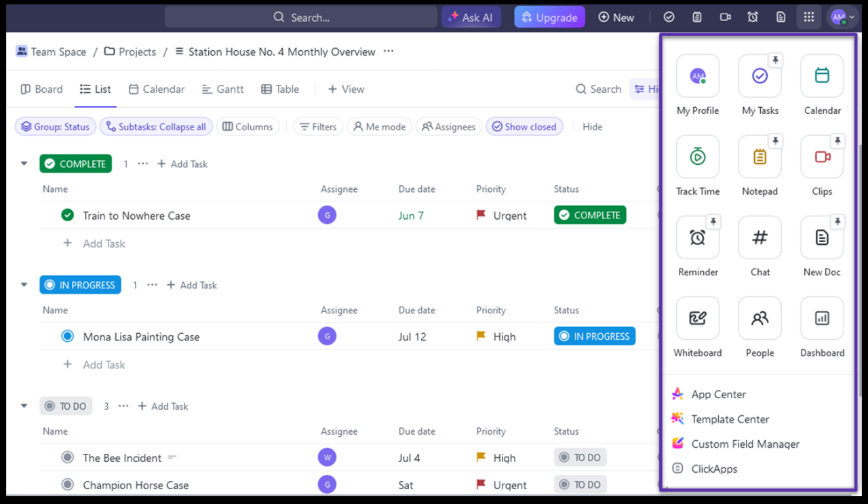Mark Mona Lisa Painting Case status circle
This screenshot has width=868, height=504.
67,336
